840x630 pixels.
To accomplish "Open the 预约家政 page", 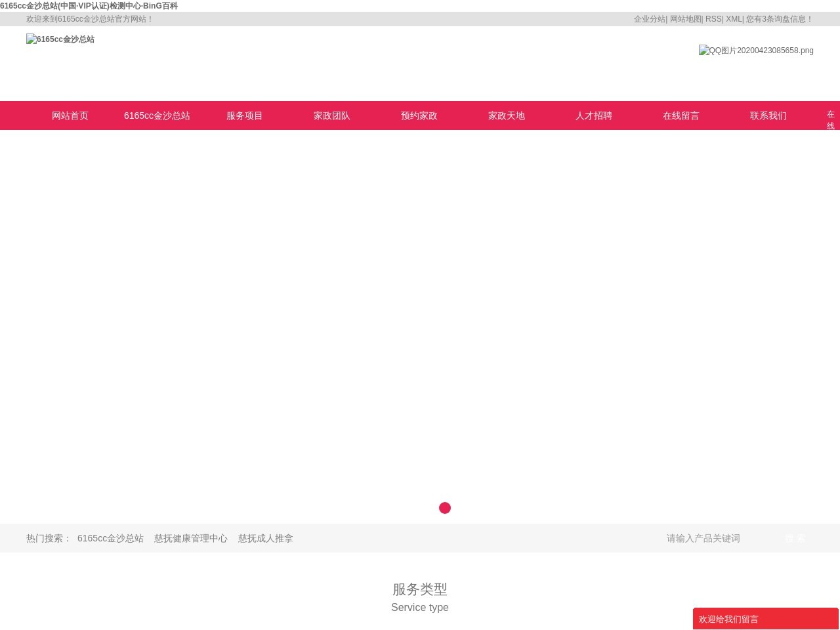I will (419, 115).
